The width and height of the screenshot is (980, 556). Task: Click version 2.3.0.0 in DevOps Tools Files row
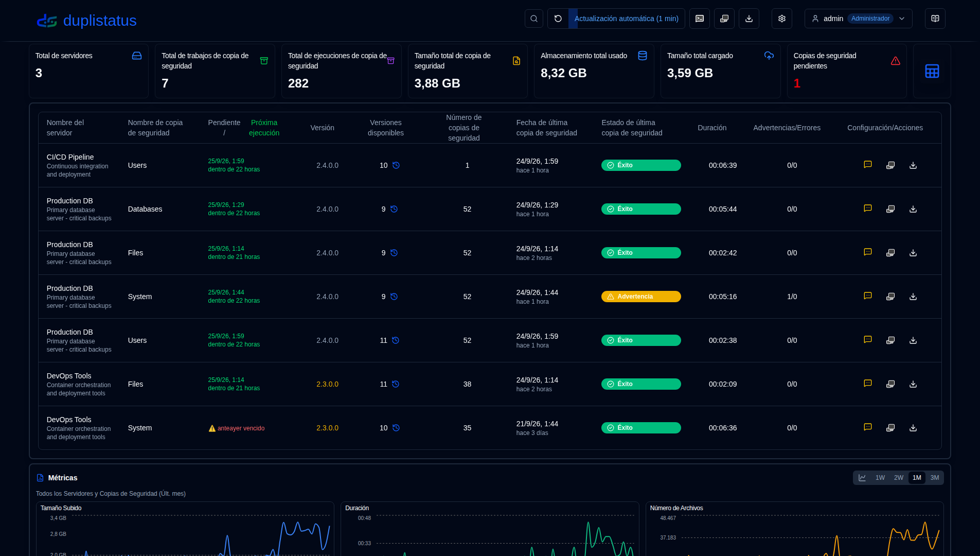tap(327, 384)
